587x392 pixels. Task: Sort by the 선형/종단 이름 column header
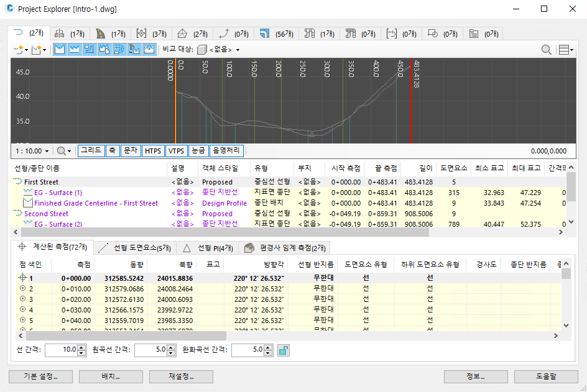pos(89,168)
